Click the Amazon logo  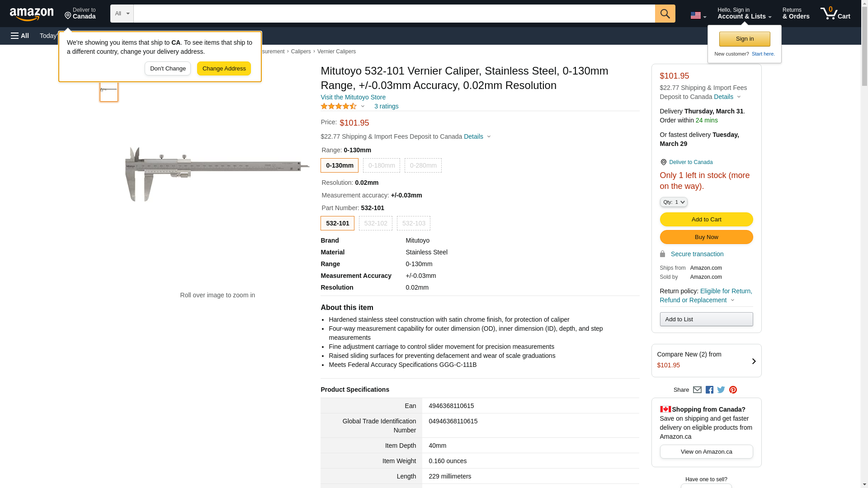click(32, 14)
